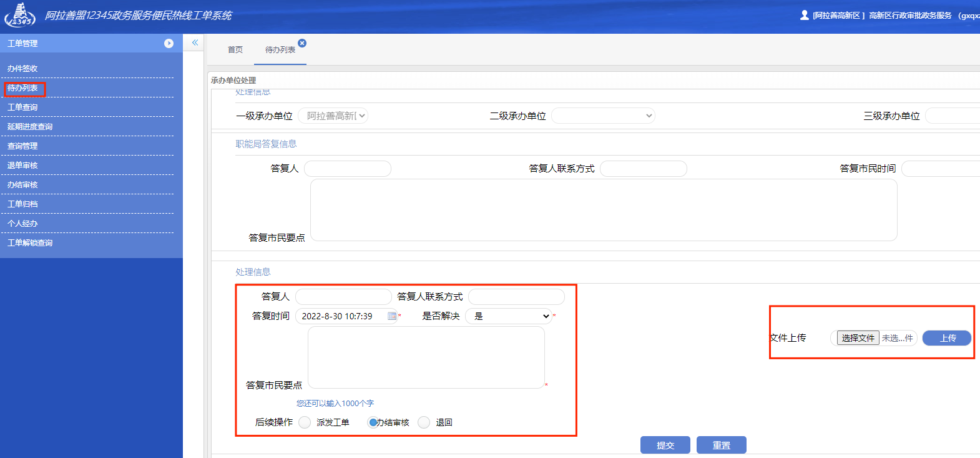Viewport: 980px width, 458px height.
Task: Click the 答复市民时间 input field
Action: click(x=941, y=169)
